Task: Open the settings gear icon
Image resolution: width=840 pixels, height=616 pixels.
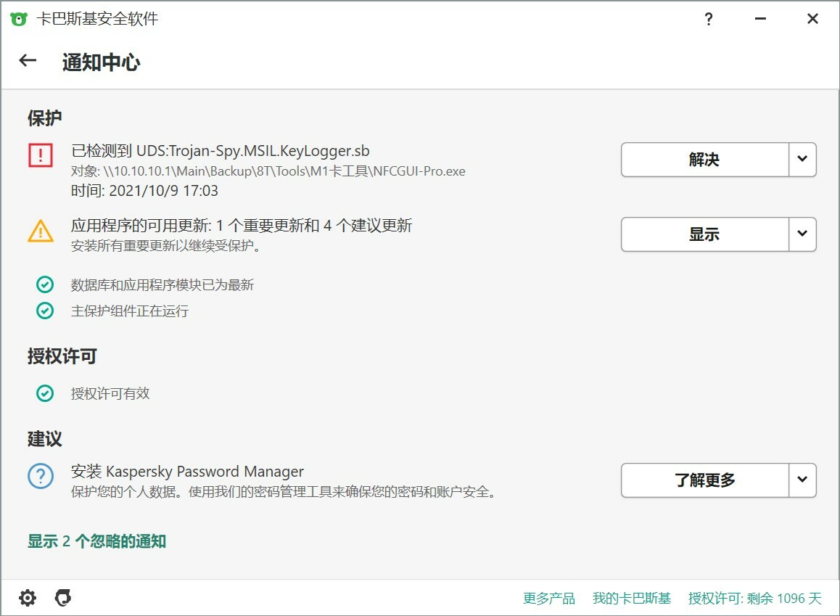Action: pos(28,598)
